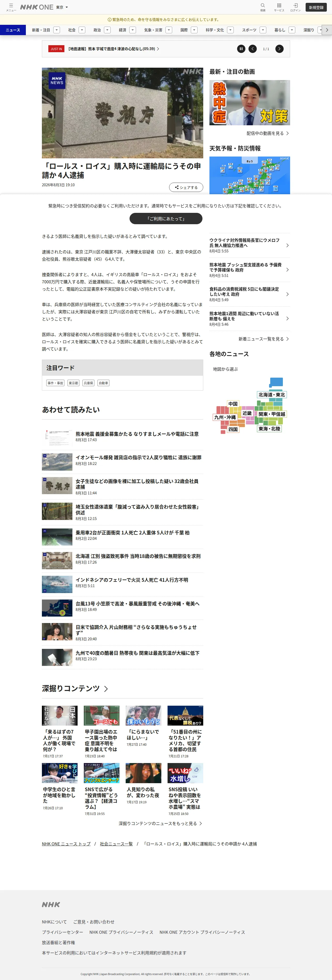Open 食料品の消費税減税 news item
This screenshot has height=980, width=332.
(x=250, y=294)
